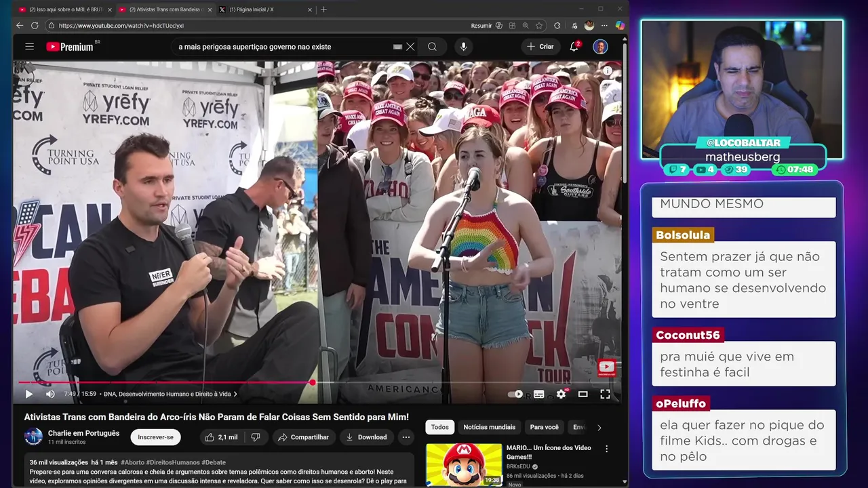Open chapter 'DNA, Desenvolvimento Humano' list

coord(170,394)
